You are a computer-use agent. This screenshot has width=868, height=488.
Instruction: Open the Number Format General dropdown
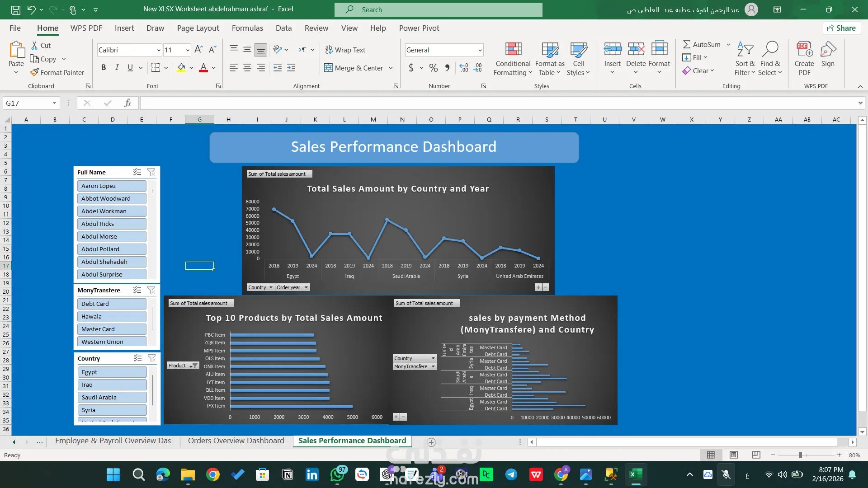(480, 50)
